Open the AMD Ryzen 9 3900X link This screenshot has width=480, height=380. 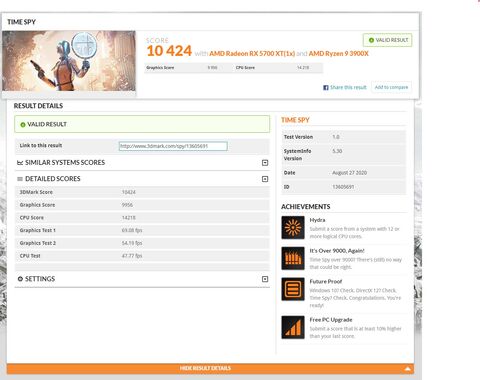point(339,53)
